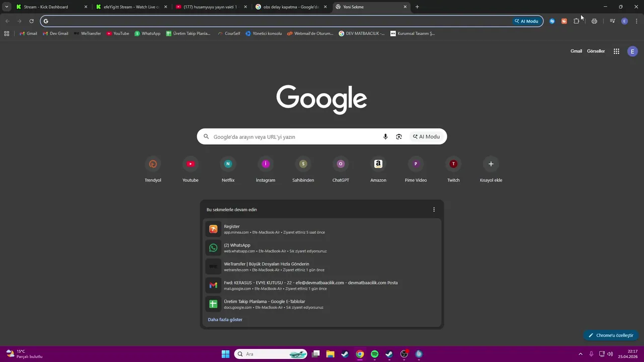Expand the tab search dropdown arrow
This screenshot has height=362, width=644.
pyautogui.click(x=7, y=7)
